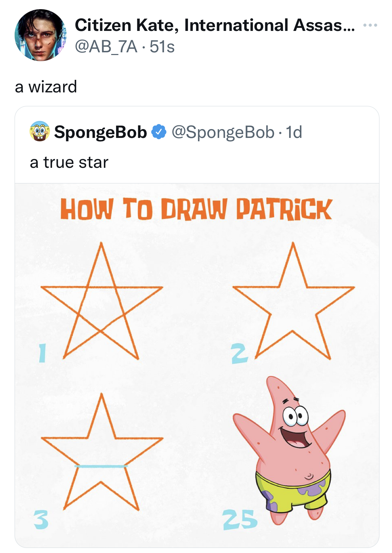392x553 pixels.
Task: Click the 1d timestamp on the quoted tweet
Action: pos(294,132)
